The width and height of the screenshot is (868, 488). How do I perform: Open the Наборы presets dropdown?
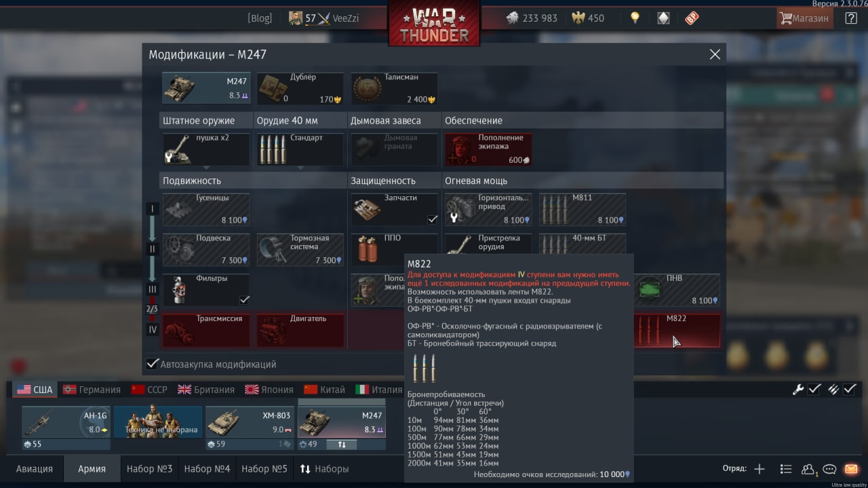(324, 469)
